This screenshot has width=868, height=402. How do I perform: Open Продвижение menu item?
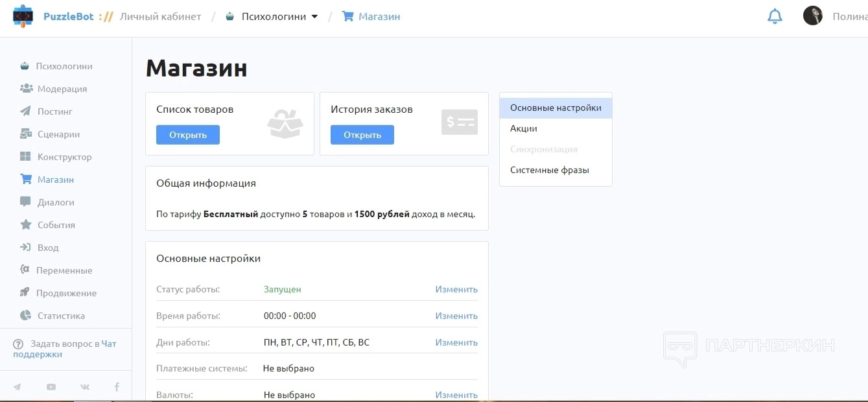[x=66, y=293]
